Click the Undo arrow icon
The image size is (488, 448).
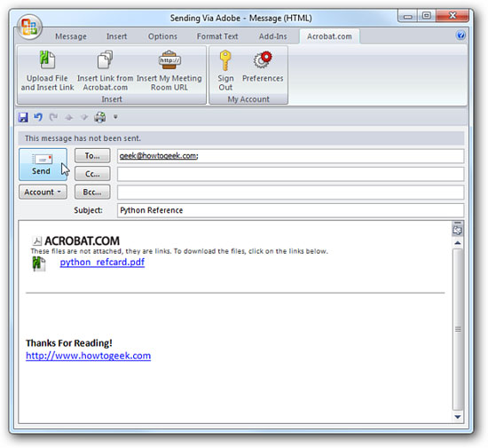click(38, 117)
